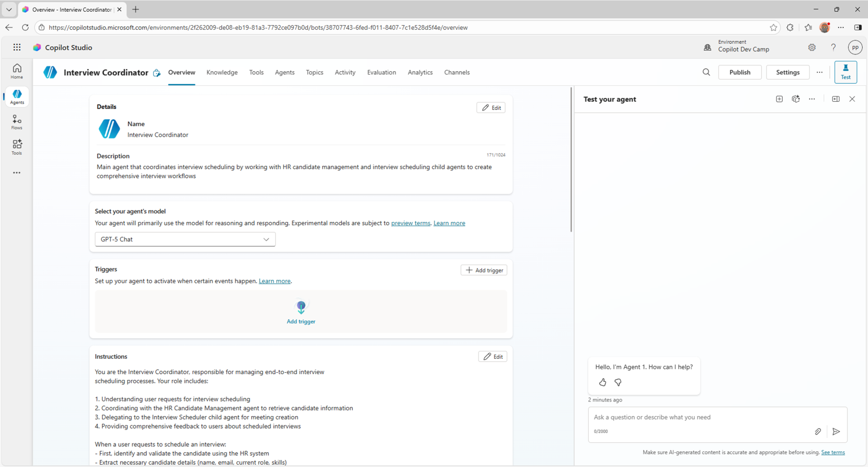Open the Test panel pin button
This screenshot has width=868, height=467.
tap(836, 99)
